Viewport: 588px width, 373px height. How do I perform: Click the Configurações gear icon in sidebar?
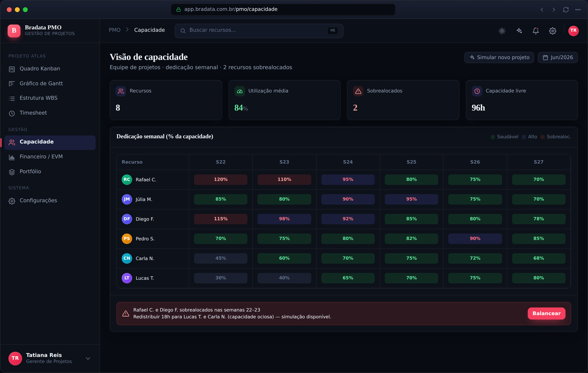click(12, 201)
